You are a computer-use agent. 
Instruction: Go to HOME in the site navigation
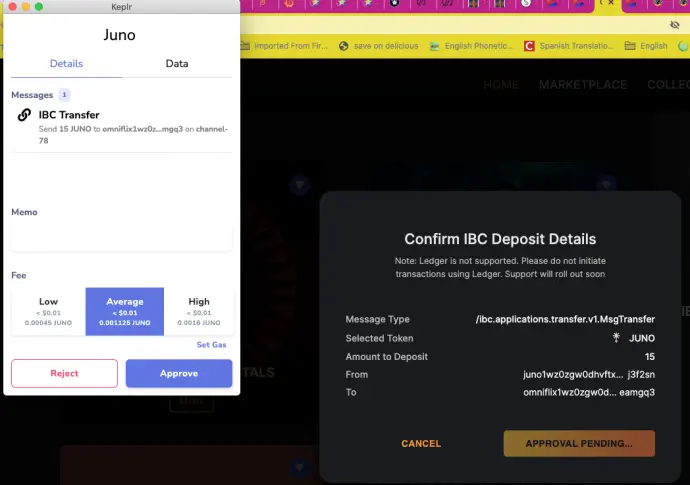(501, 85)
